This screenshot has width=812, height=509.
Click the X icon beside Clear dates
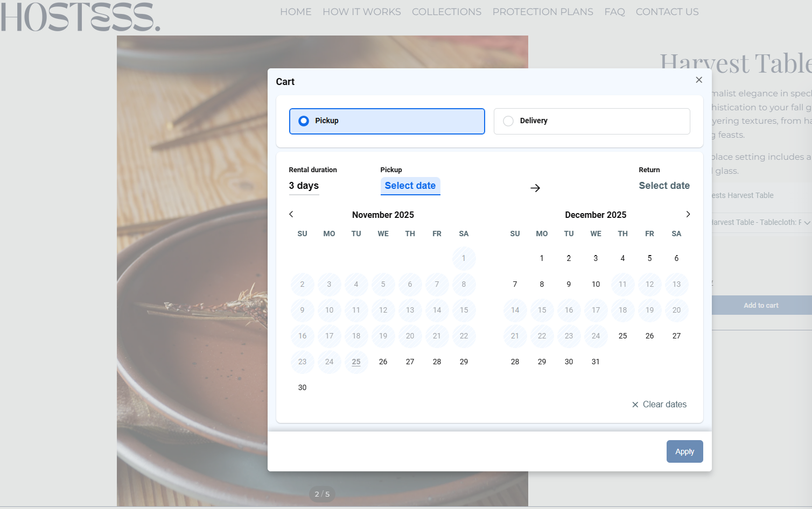pyautogui.click(x=635, y=405)
